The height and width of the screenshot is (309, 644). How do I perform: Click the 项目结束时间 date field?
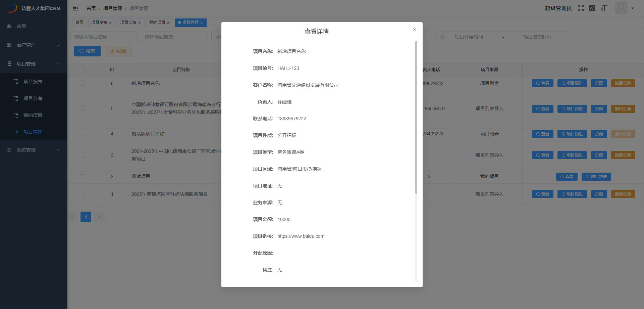[x=537, y=37]
